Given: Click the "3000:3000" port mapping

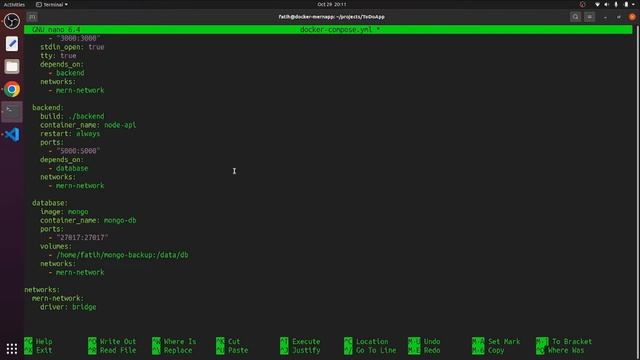Looking at the screenshot, I should pyautogui.click(x=78, y=38).
